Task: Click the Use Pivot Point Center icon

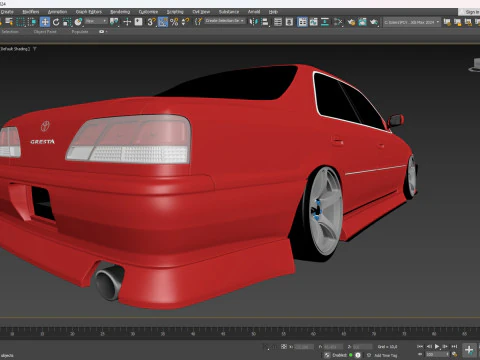Action: 114,22
